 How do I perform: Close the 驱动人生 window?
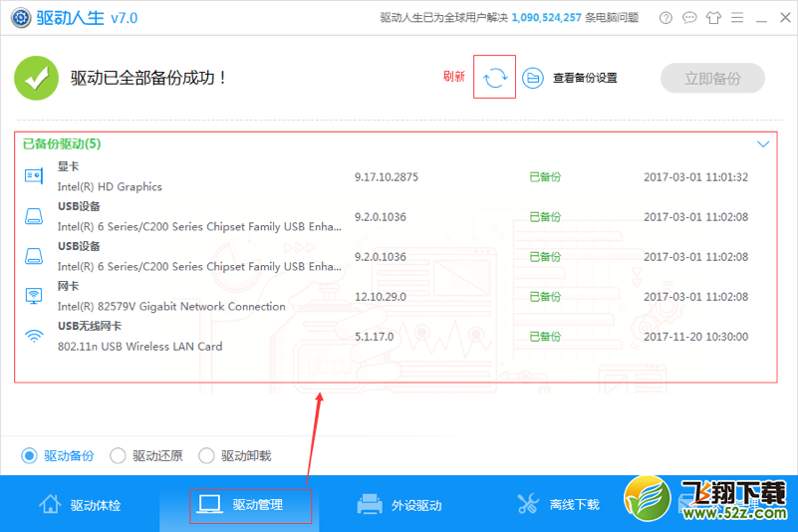click(x=785, y=18)
